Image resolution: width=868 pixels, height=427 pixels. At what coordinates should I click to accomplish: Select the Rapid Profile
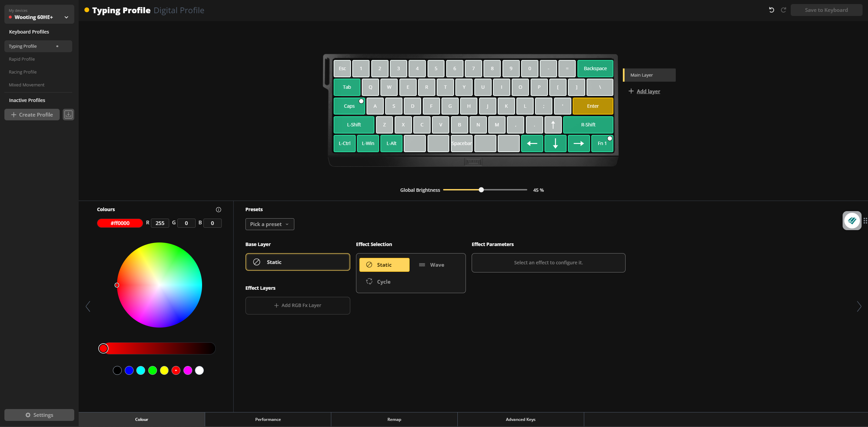pos(38,59)
